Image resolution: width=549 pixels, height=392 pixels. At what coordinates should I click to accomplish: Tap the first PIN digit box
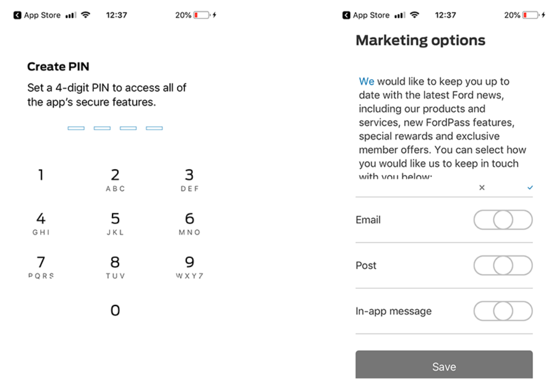pos(76,128)
